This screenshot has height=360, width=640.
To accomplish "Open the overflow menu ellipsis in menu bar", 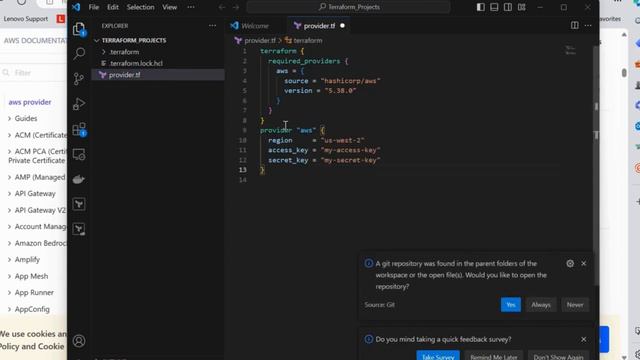I will point(191,7).
